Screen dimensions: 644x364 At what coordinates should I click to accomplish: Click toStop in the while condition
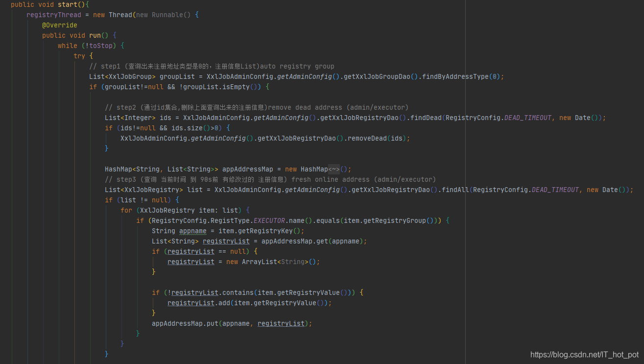[101, 46]
